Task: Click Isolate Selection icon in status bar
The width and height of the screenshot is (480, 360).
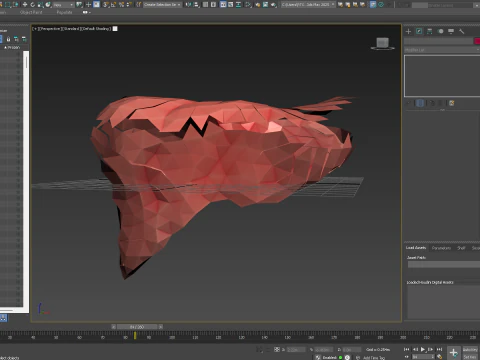Action: tap(259, 349)
